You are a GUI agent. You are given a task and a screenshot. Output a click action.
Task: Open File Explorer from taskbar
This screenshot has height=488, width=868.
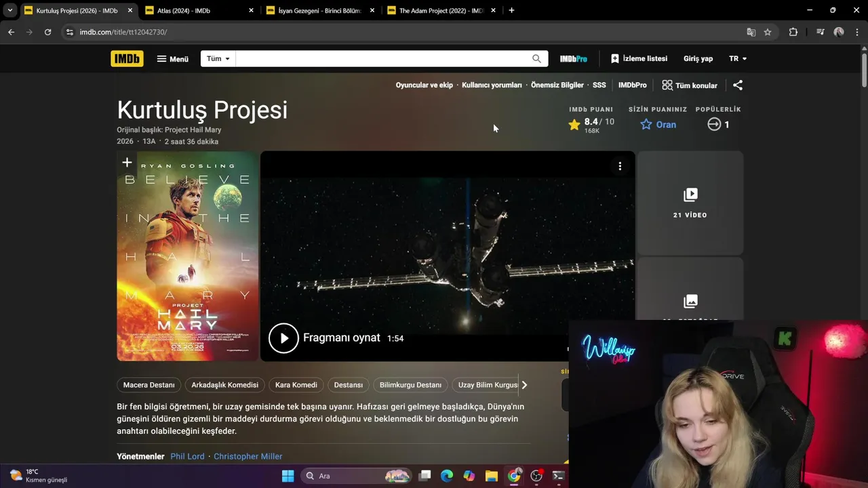point(492,476)
